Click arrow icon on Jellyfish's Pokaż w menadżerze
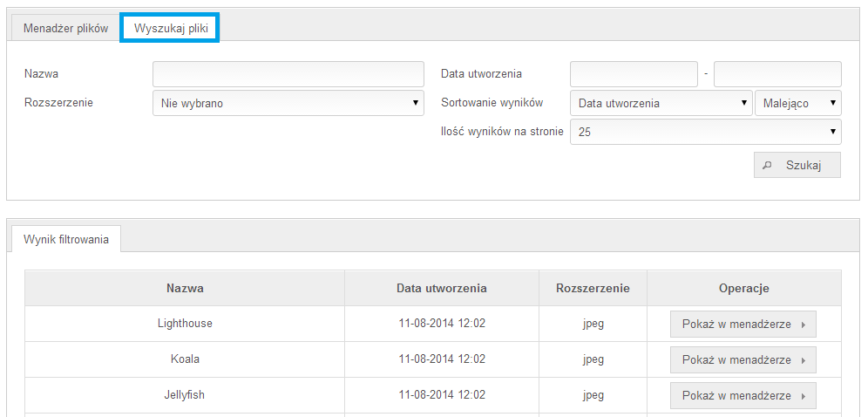868x417 pixels. 804,396
